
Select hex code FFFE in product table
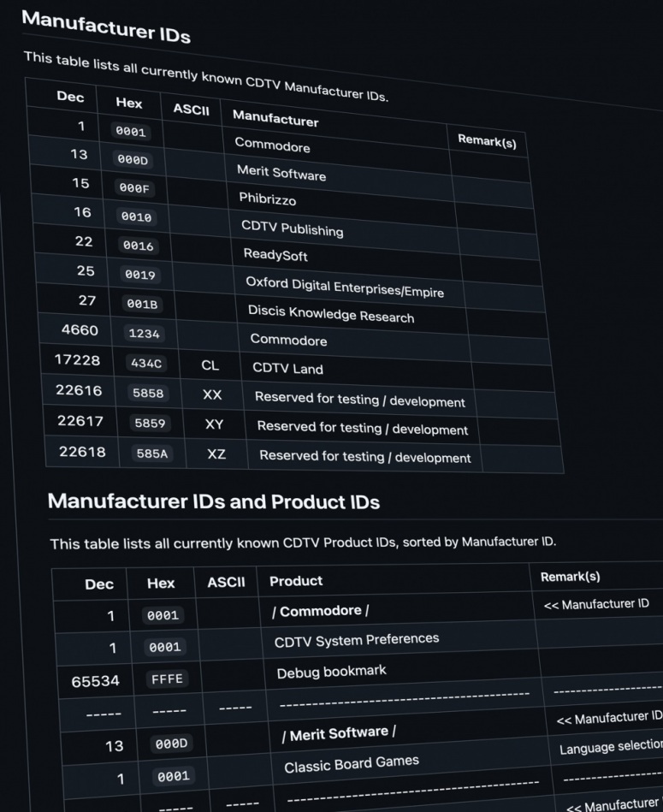click(167, 679)
